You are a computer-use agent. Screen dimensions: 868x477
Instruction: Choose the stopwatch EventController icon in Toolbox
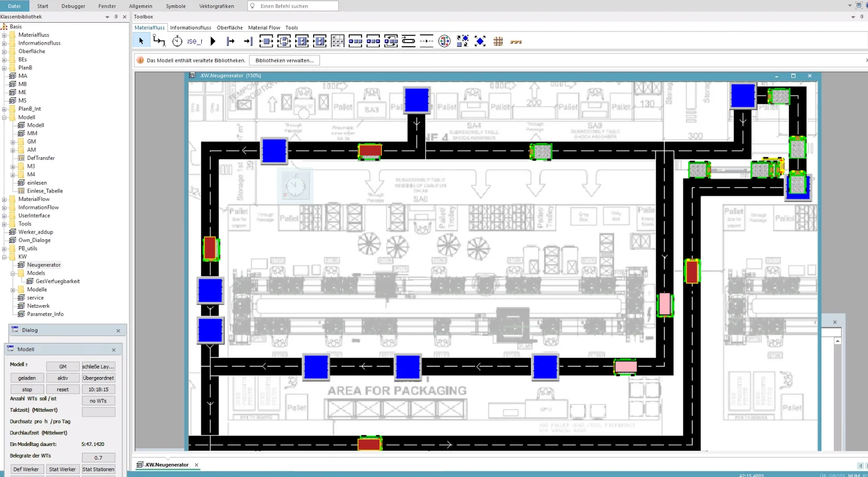[177, 41]
